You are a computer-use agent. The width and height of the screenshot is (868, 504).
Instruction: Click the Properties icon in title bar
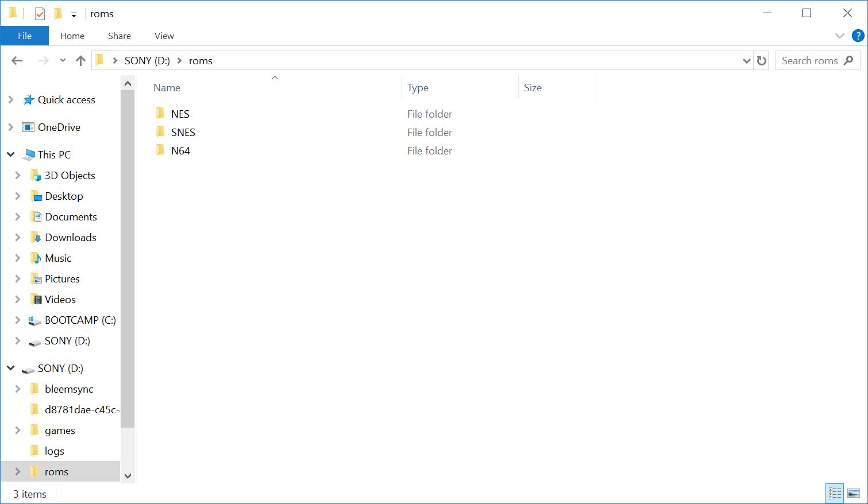tap(40, 14)
